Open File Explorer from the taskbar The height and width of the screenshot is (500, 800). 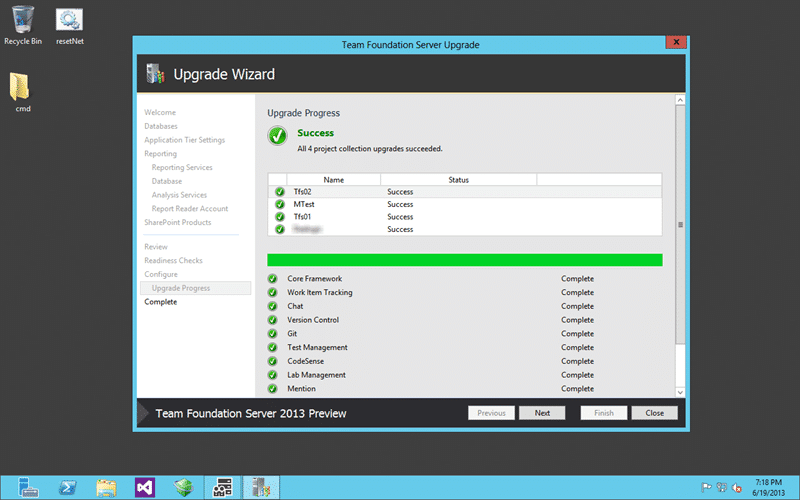pyautogui.click(x=106, y=488)
